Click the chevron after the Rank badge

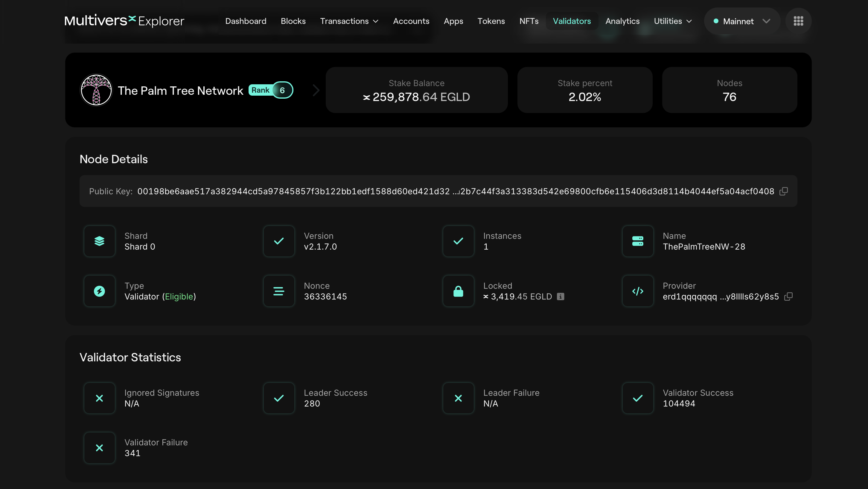[316, 90]
